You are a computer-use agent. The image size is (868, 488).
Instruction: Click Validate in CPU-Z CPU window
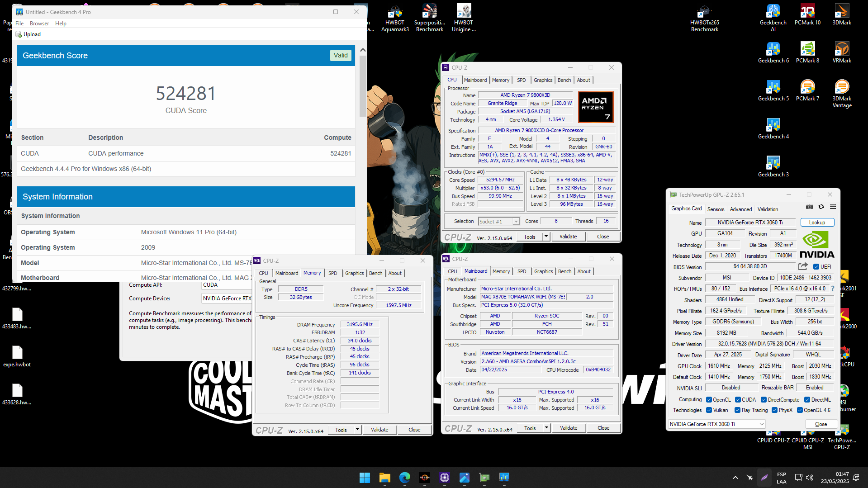coord(568,237)
